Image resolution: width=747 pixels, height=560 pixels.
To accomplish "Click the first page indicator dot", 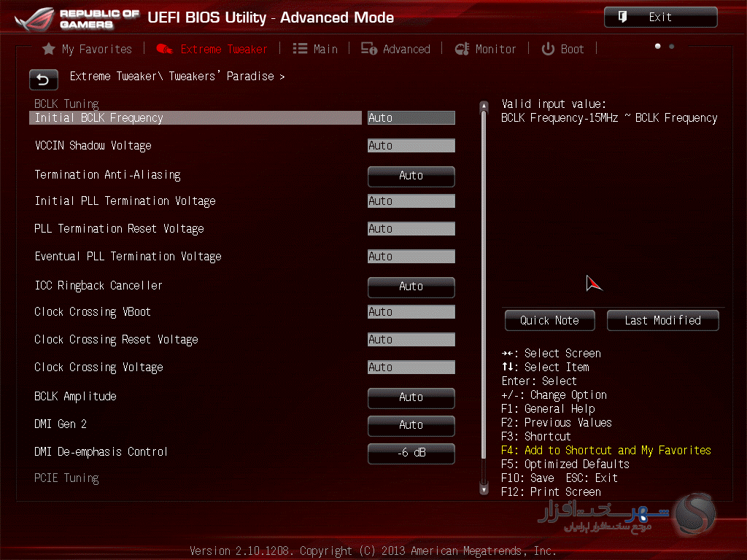I will tap(657, 46).
